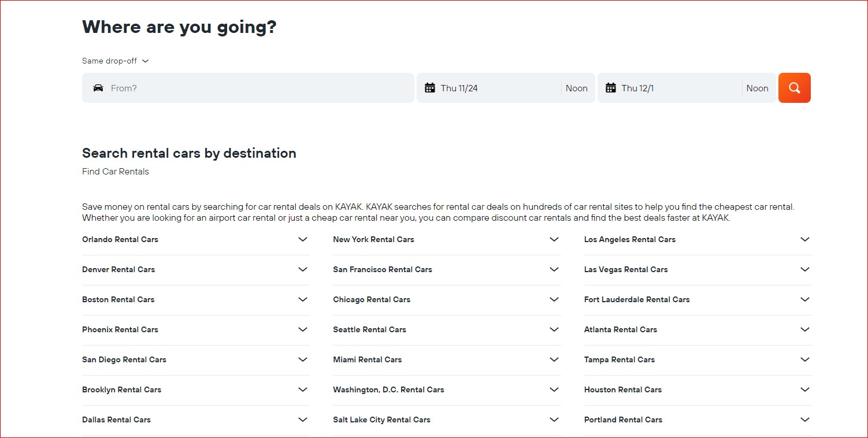Click Los Angeles Rental Cars label
The width and height of the screenshot is (868, 438).
point(630,239)
